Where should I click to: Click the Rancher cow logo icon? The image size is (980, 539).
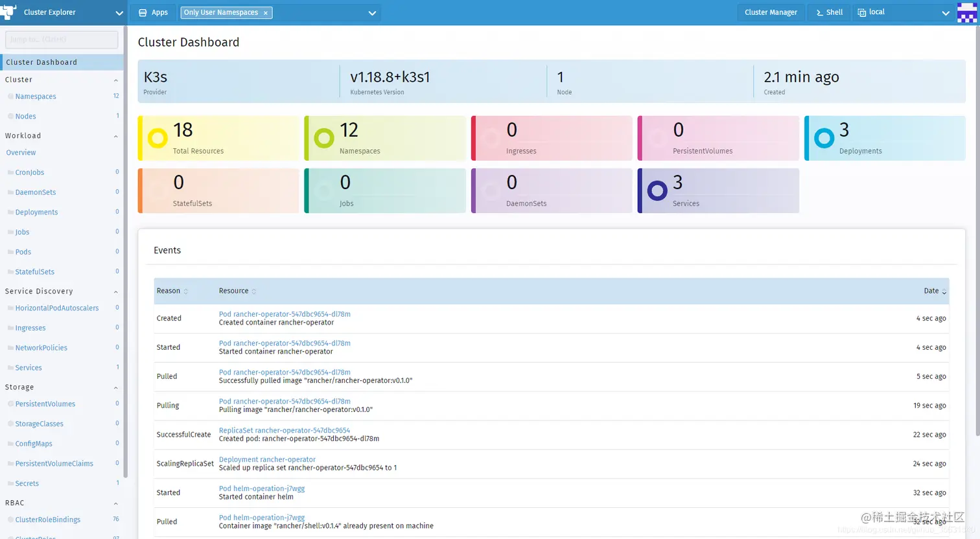click(x=8, y=12)
